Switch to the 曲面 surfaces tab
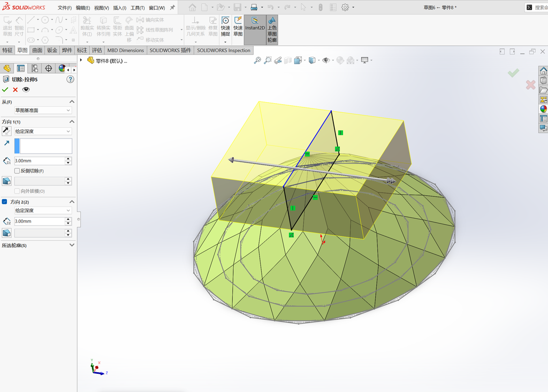This screenshot has width=548, height=392. (37, 50)
